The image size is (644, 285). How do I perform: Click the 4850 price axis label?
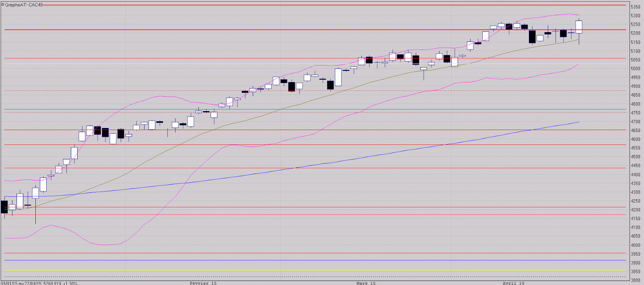pos(635,95)
